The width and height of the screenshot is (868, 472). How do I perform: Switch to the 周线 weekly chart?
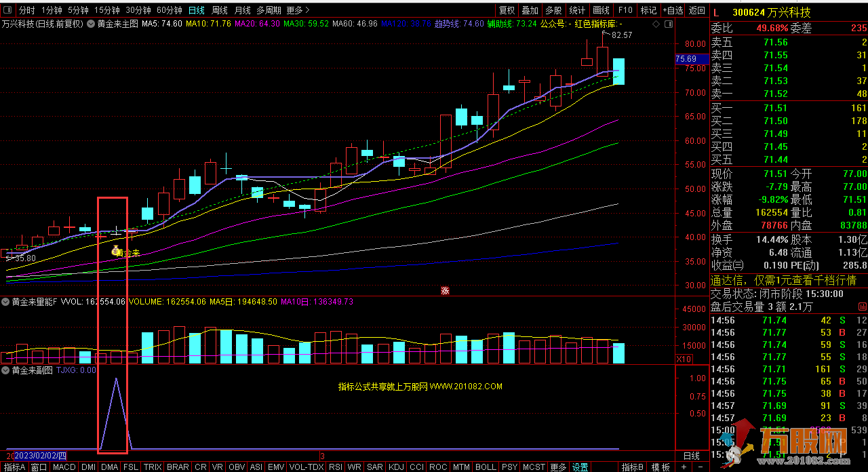point(220,10)
